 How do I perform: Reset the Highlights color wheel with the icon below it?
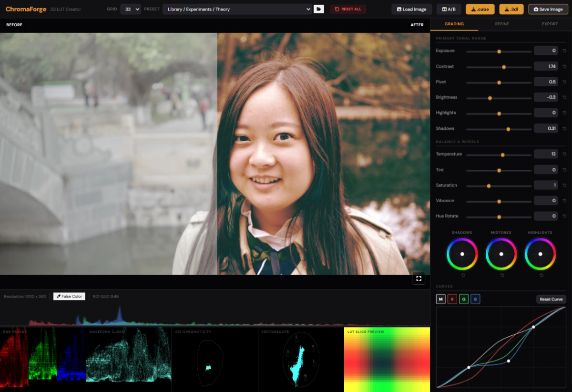tap(541, 275)
